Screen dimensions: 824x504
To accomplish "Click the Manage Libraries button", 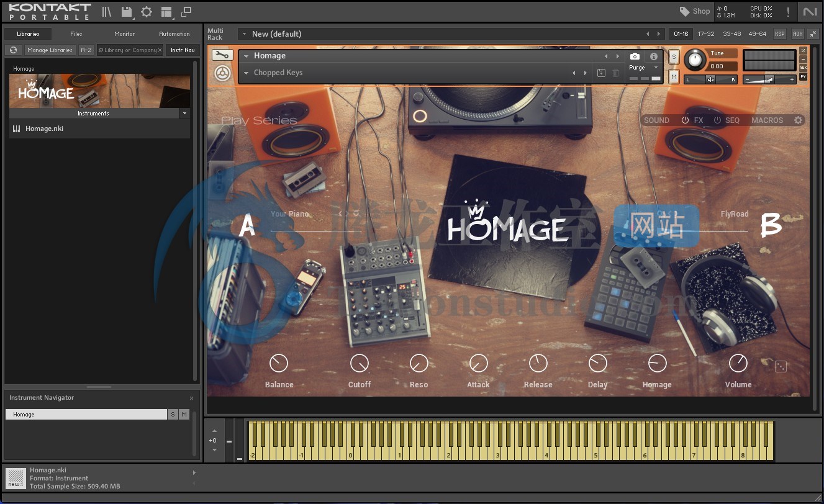I will [x=50, y=50].
